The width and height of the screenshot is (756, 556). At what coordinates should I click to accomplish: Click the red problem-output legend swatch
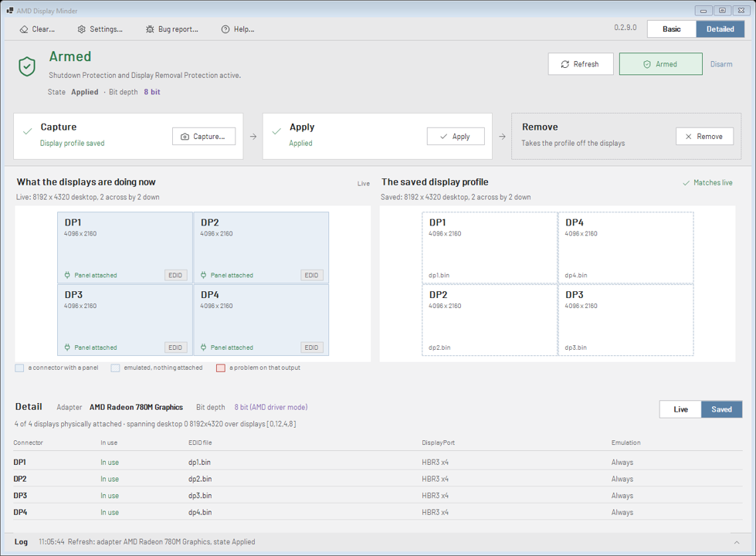pyautogui.click(x=221, y=368)
